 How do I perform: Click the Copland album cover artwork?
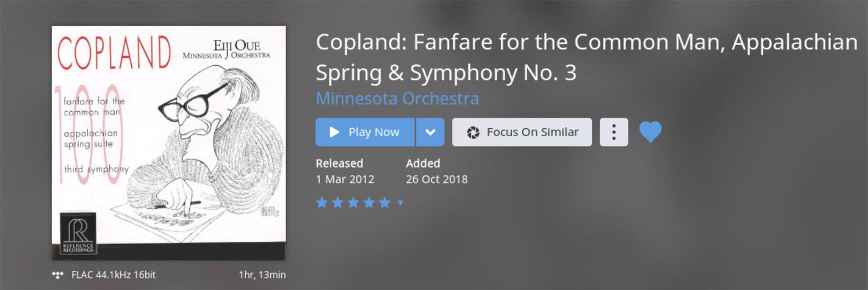168,143
